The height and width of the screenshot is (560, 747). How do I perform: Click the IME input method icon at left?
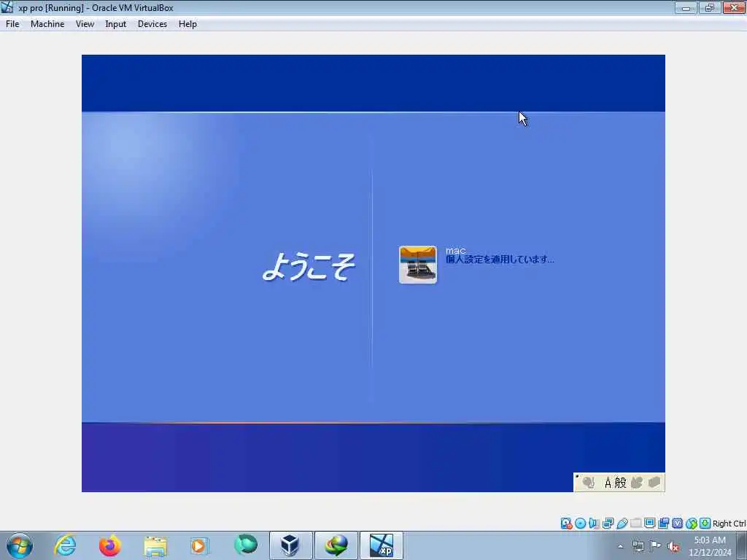pos(589,483)
